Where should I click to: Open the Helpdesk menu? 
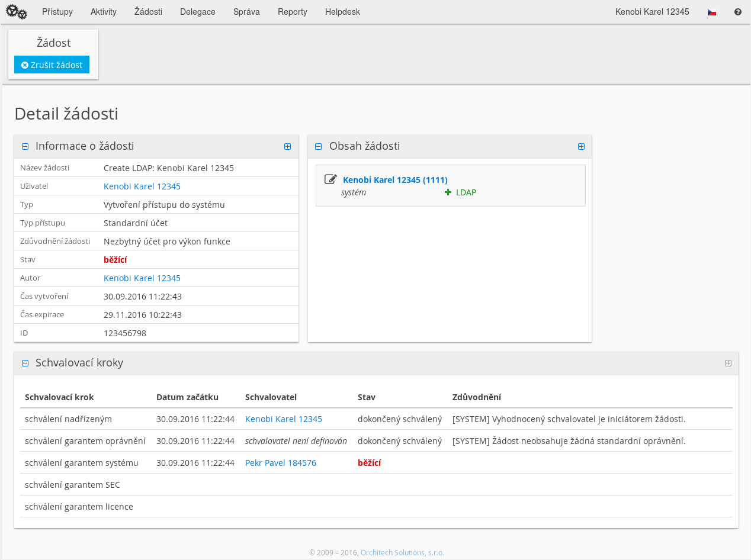point(342,12)
